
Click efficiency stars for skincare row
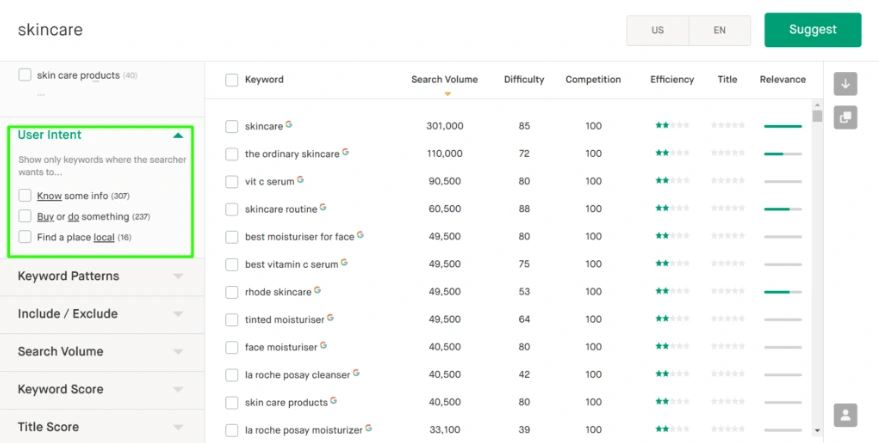click(672, 126)
